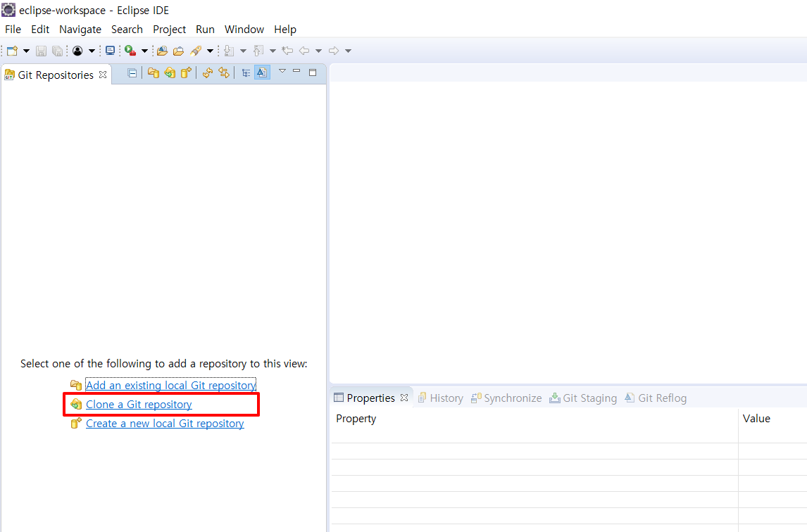The width and height of the screenshot is (807, 532).
Task: Open the Navigate menu
Action: point(80,30)
